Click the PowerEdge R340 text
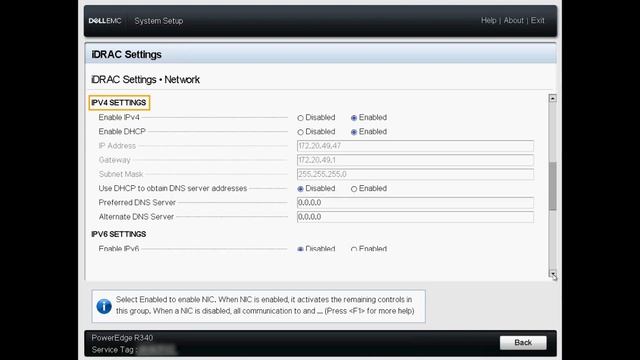The width and height of the screenshot is (640, 360). click(x=122, y=338)
